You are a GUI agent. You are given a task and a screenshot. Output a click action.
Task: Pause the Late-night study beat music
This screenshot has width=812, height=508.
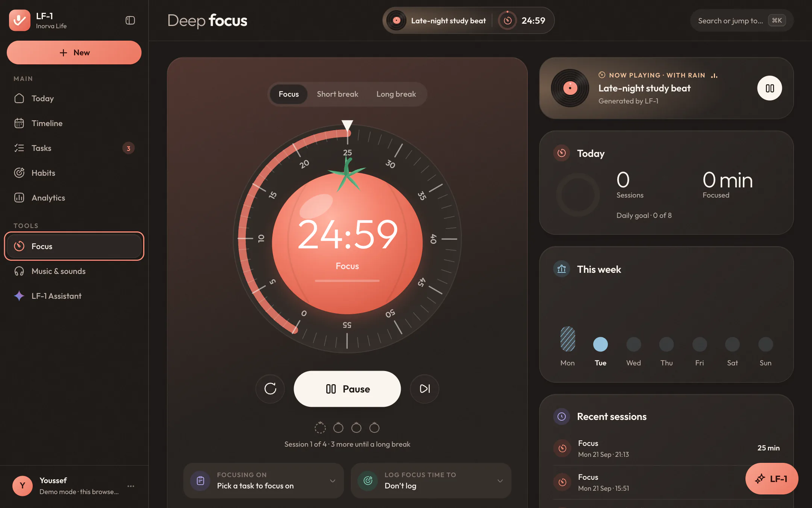pos(770,88)
